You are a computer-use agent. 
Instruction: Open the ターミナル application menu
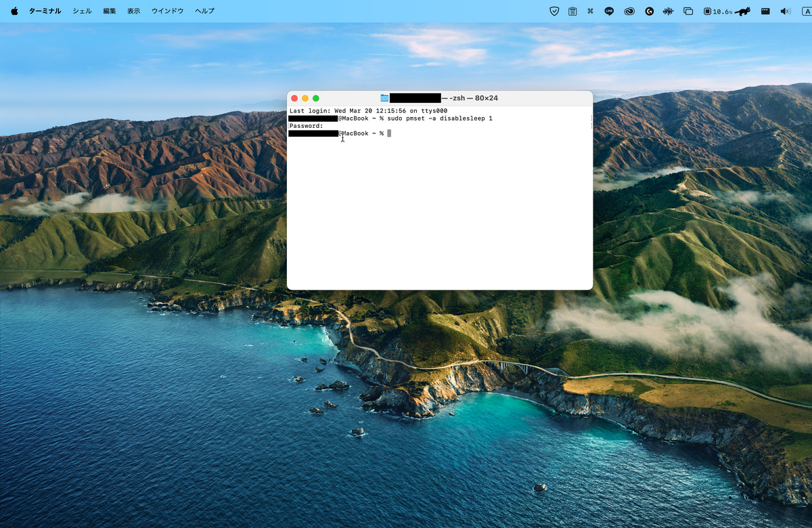(x=45, y=11)
